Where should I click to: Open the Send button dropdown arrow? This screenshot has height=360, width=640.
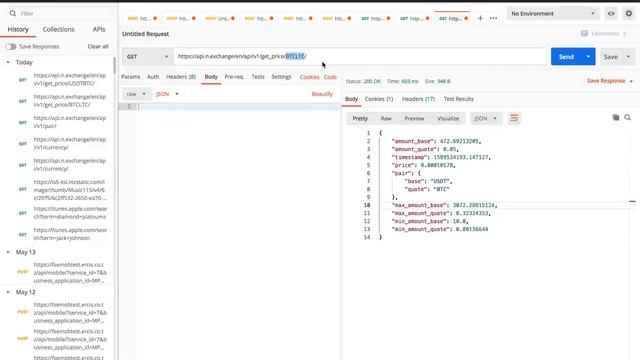[588, 56]
